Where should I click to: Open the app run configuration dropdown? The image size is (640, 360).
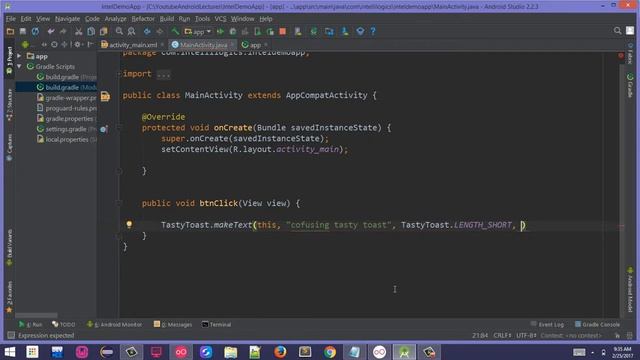pos(198,31)
